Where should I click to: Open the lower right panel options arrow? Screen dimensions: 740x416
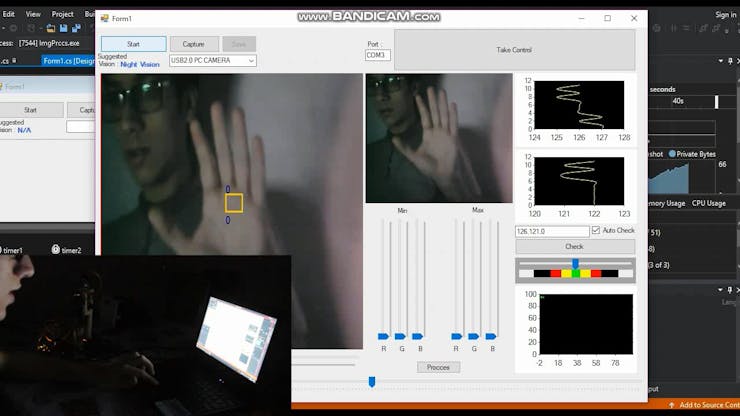pos(721,289)
